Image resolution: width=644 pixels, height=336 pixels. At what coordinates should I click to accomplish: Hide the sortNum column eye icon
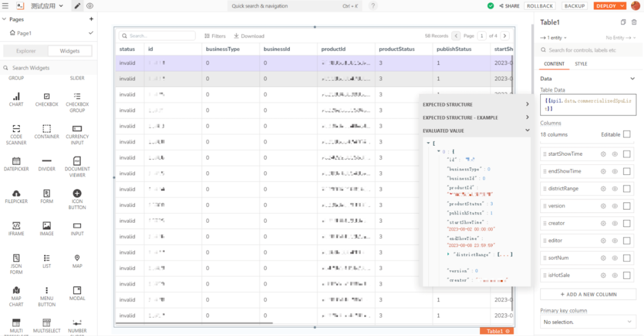tap(615, 258)
